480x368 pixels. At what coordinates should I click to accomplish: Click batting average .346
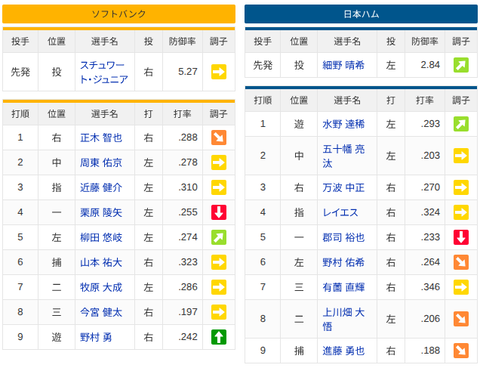(430, 287)
